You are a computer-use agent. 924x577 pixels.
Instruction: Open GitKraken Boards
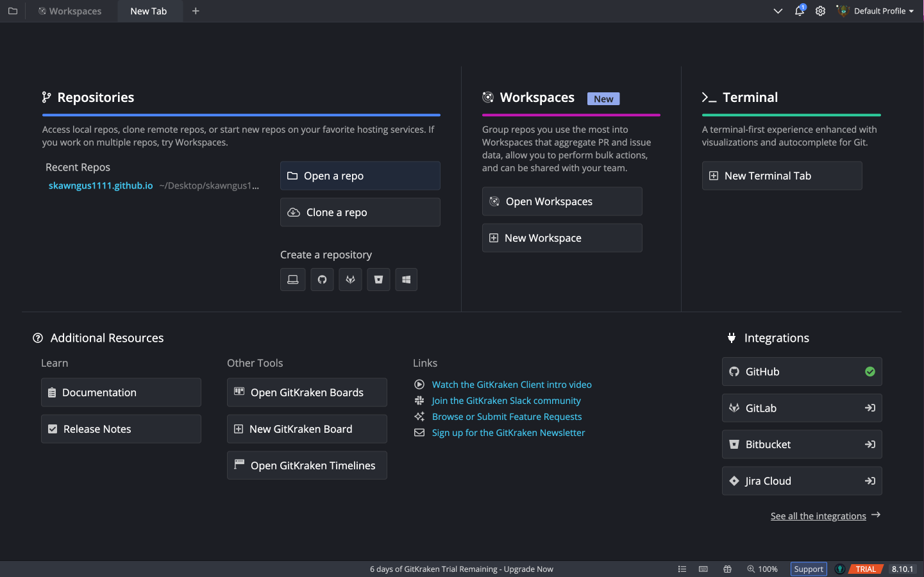pos(307,392)
